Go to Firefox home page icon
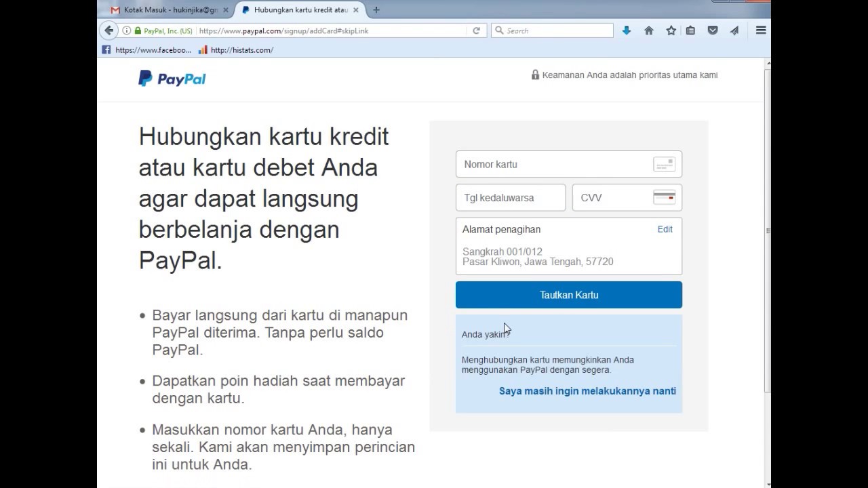The height and width of the screenshot is (488, 868). tap(649, 30)
